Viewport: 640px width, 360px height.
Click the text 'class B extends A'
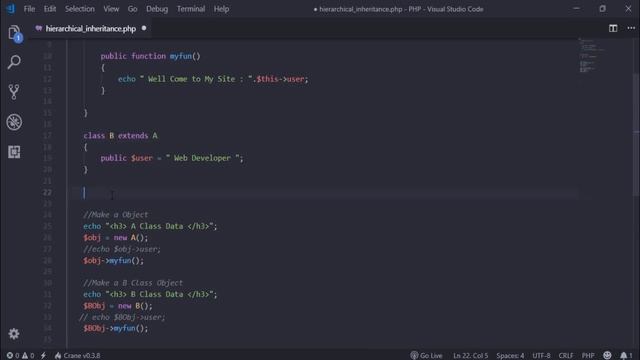coord(120,136)
